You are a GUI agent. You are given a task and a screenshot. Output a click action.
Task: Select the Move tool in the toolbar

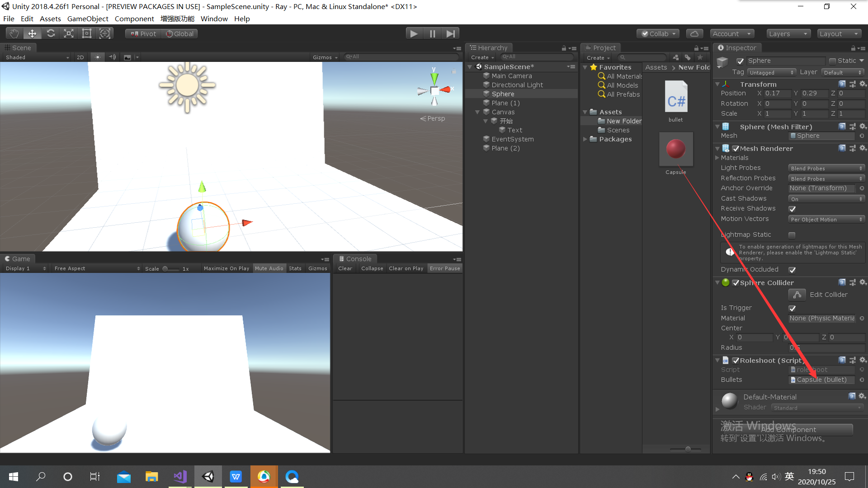click(x=32, y=33)
